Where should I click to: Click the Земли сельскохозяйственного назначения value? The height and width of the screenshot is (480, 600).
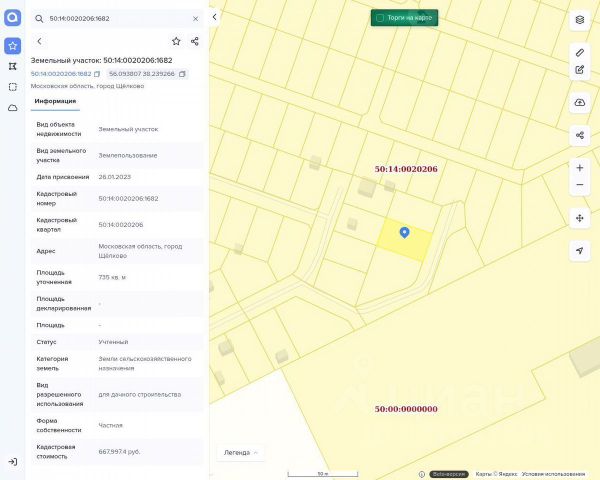(x=145, y=363)
